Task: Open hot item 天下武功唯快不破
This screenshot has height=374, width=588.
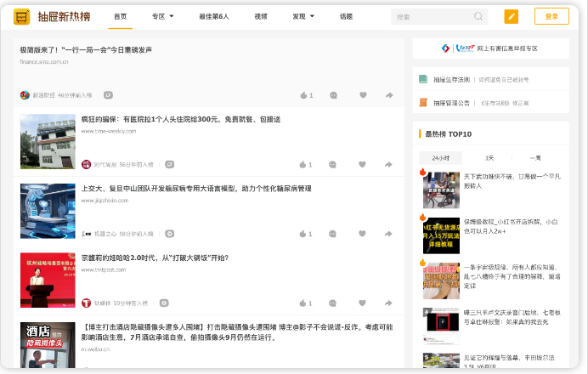Action: click(x=512, y=181)
